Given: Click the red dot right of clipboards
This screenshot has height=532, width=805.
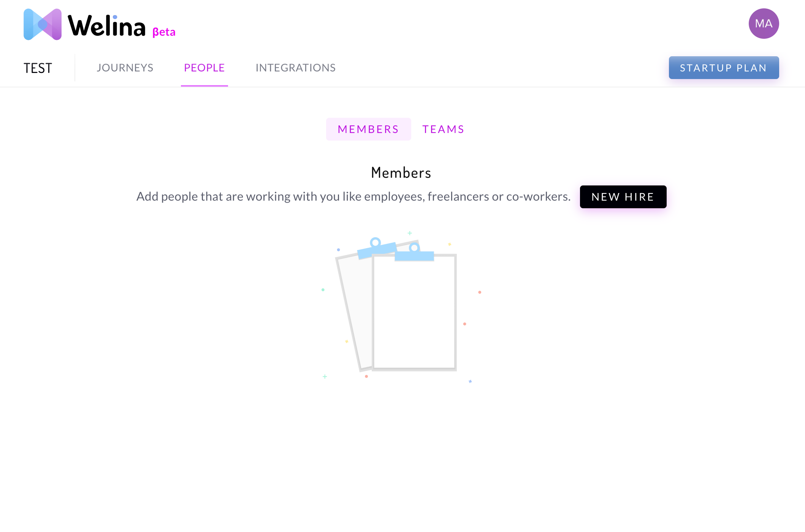Looking at the screenshot, I should click(x=480, y=292).
